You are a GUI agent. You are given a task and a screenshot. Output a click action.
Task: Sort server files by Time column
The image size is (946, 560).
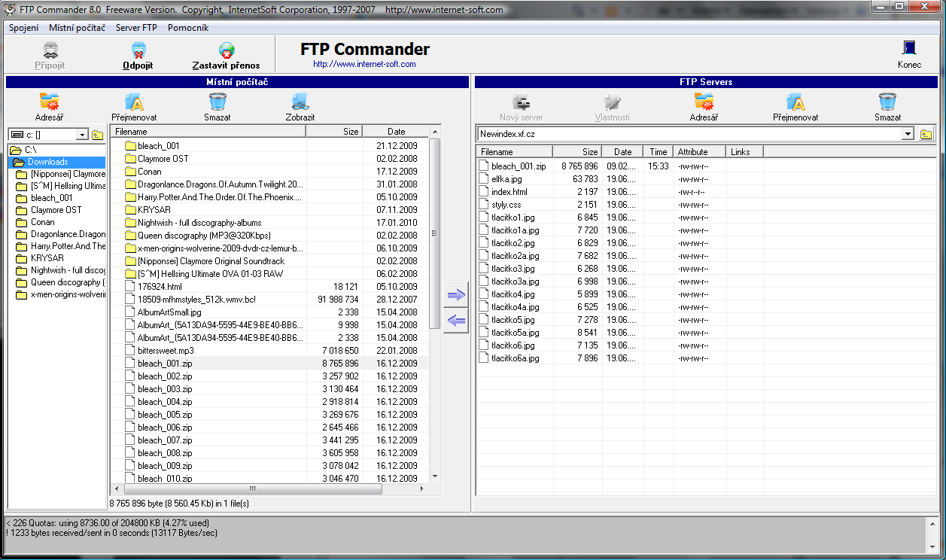coord(659,152)
